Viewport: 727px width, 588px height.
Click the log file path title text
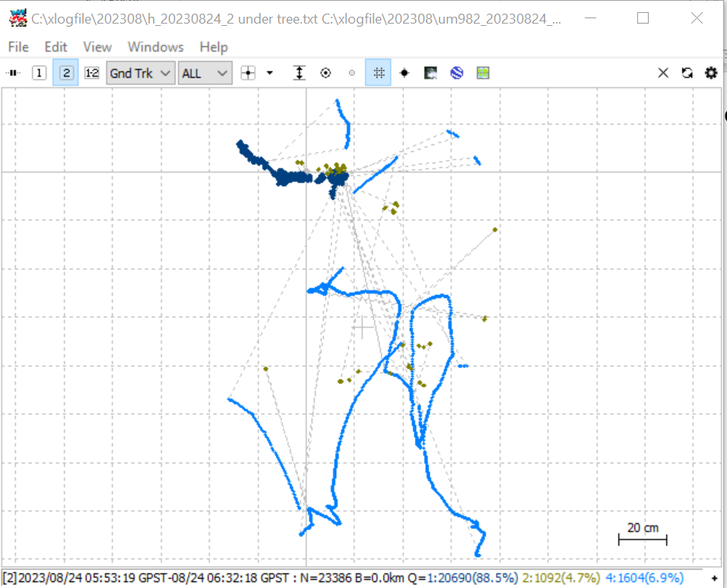pos(297,18)
